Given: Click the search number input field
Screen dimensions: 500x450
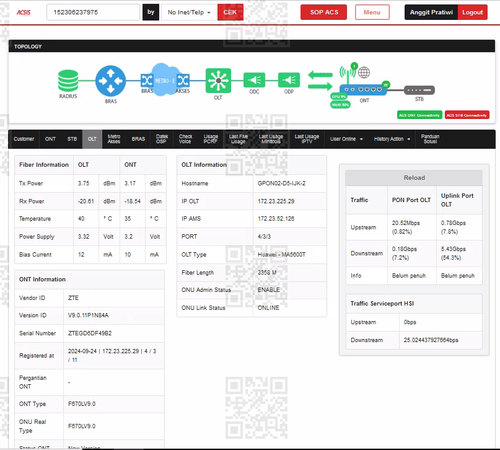Looking at the screenshot, I should point(93,12).
